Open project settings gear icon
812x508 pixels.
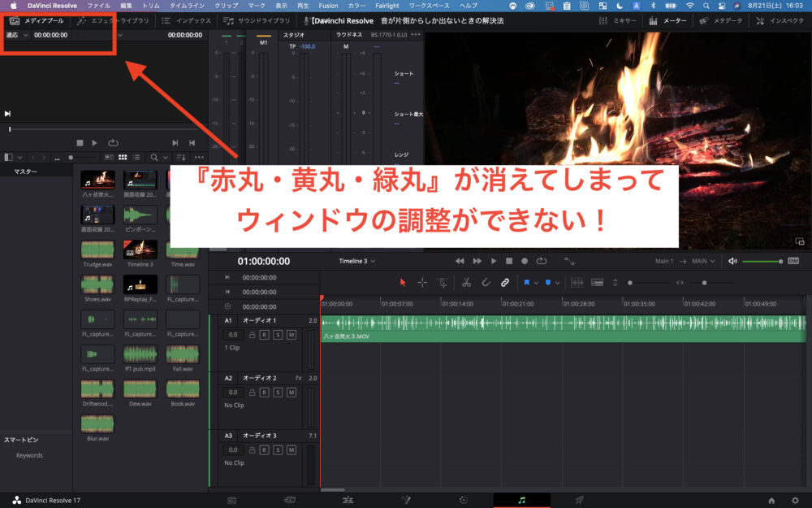click(x=795, y=500)
